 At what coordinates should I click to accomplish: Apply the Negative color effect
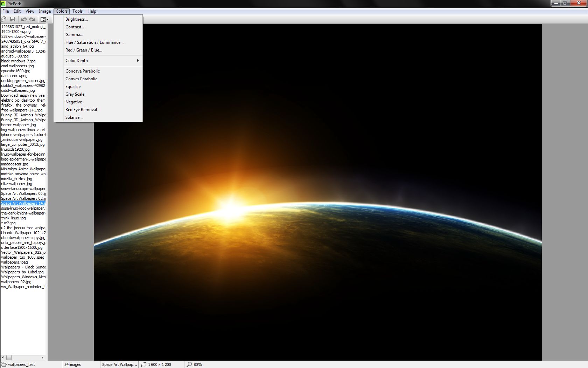[98, 102]
